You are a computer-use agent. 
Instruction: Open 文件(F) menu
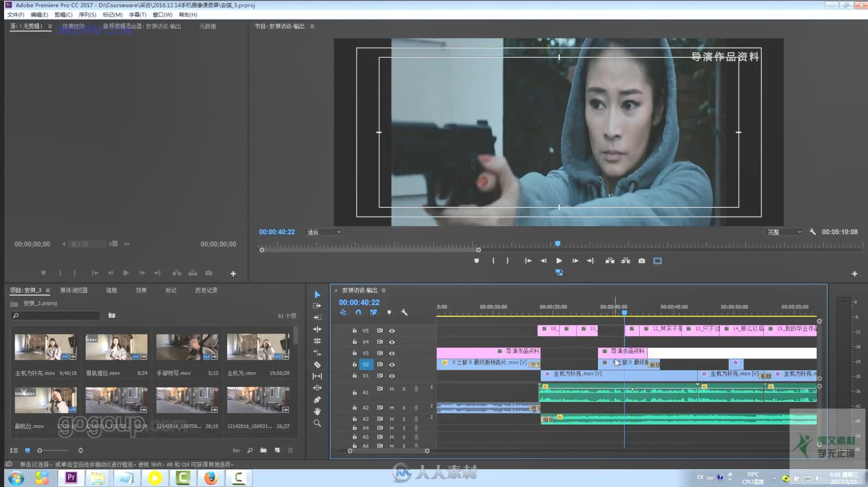16,15
